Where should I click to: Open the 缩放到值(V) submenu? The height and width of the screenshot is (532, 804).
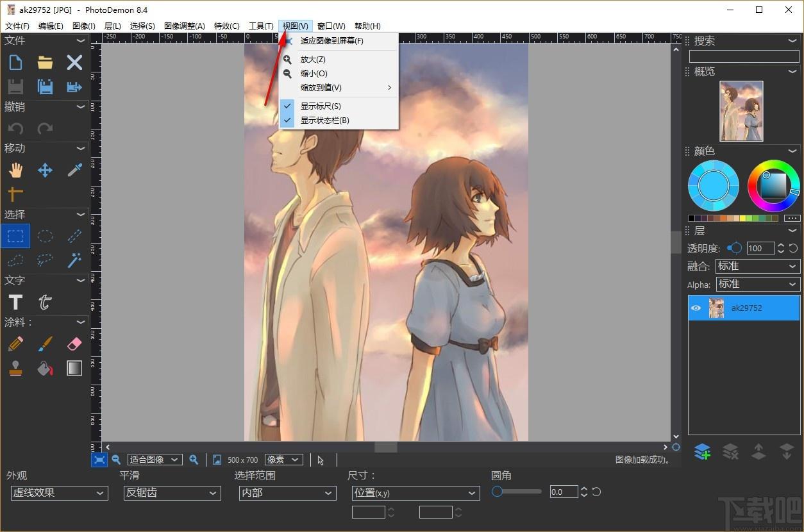click(x=339, y=87)
